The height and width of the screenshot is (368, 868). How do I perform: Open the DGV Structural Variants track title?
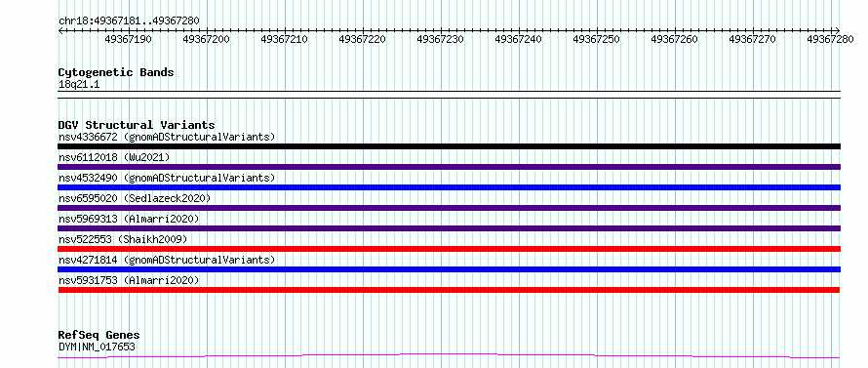(x=137, y=125)
